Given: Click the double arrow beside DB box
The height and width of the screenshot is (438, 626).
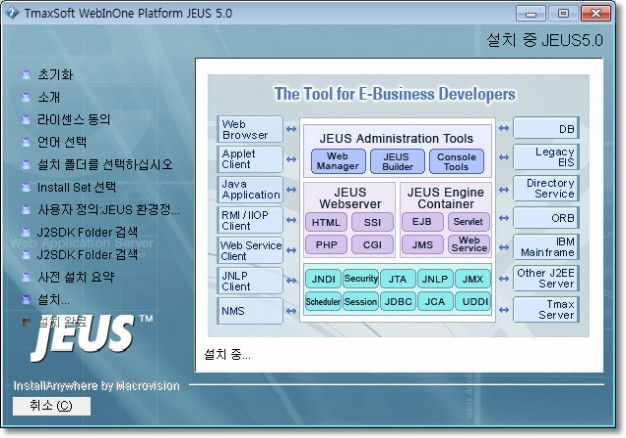Looking at the screenshot, I should point(504,128).
